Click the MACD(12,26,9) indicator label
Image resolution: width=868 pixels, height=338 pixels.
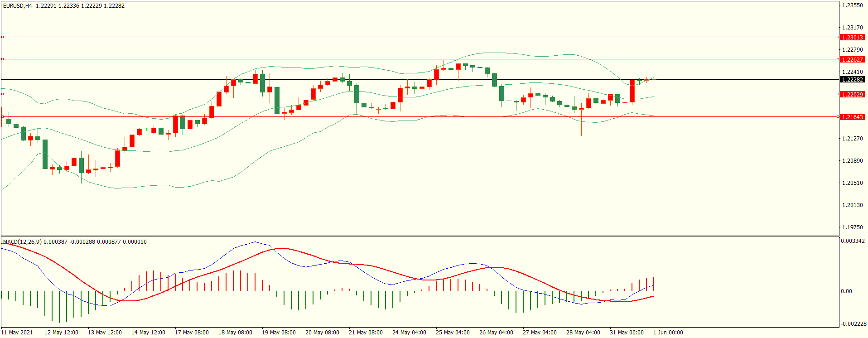click(22, 242)
